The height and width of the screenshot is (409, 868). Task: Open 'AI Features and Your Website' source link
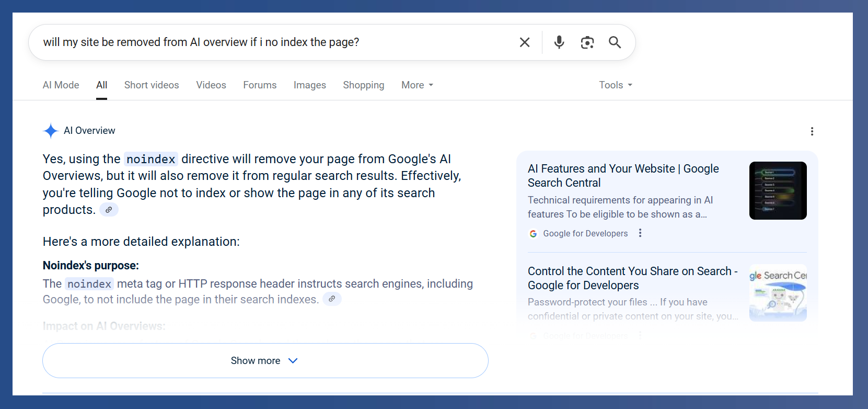pos(623,176)
